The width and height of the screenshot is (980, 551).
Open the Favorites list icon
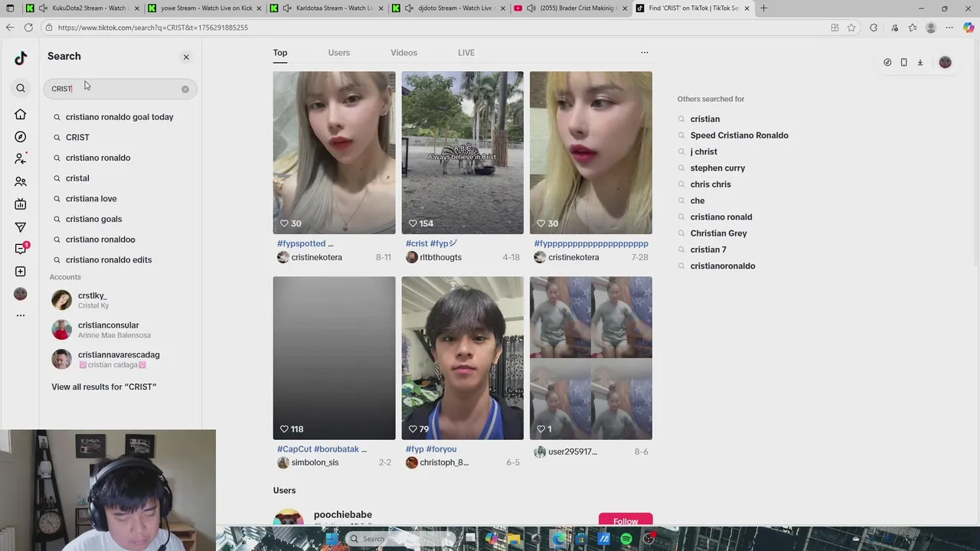click(913, 28)
